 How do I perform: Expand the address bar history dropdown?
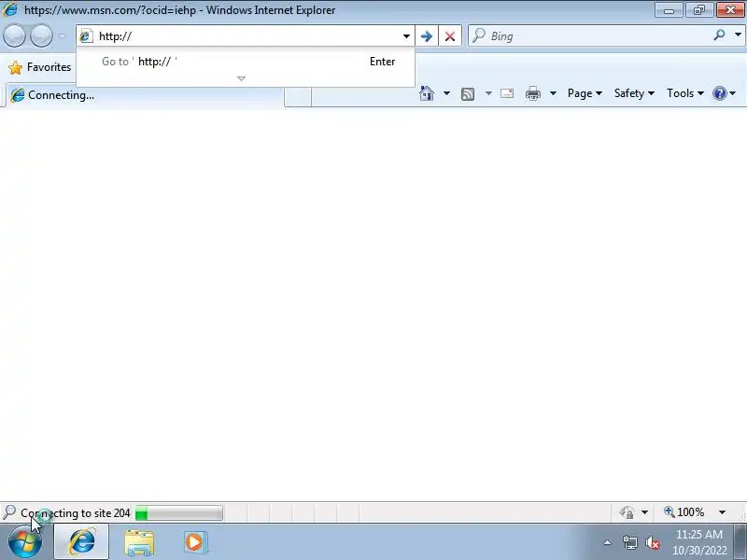[406, 36]
